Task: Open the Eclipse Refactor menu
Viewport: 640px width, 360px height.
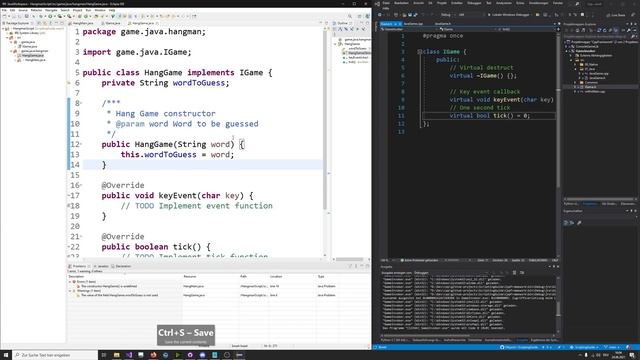Action: coord(36,10)
